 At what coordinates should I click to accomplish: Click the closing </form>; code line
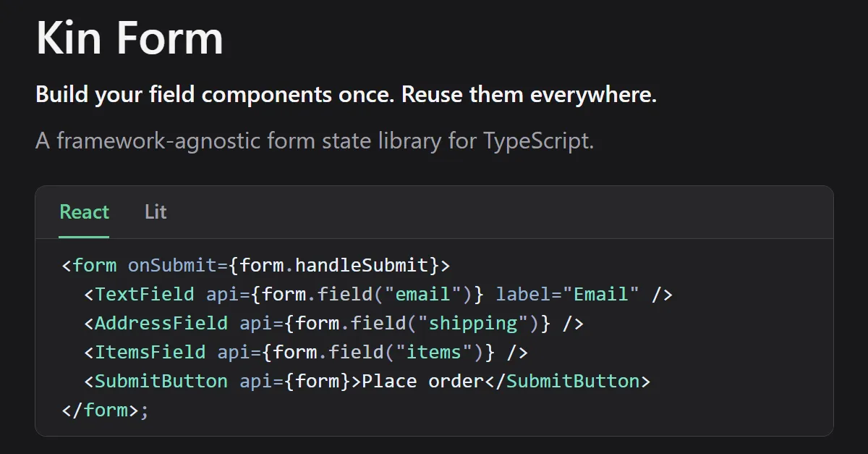point(106,410)
